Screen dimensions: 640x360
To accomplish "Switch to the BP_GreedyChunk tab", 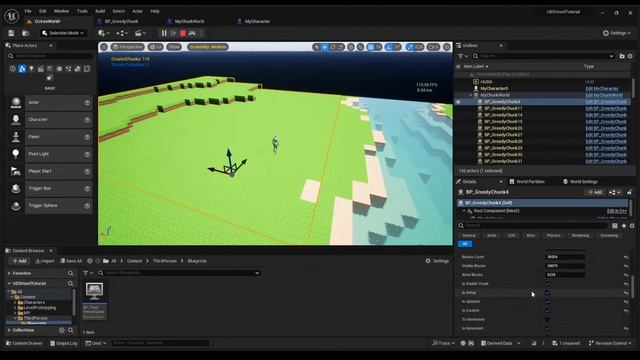I will [121, 21].
